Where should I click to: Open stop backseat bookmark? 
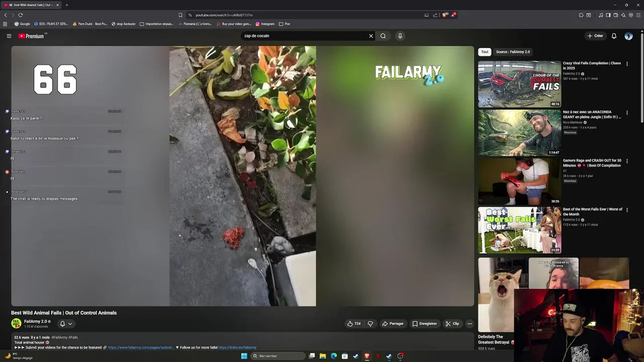point(123,24)
